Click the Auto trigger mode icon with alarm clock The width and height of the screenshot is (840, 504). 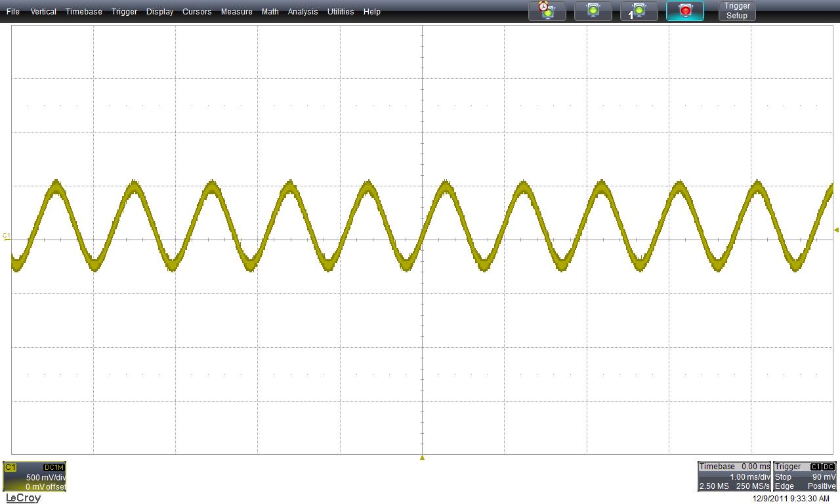[x=547, y=11]
